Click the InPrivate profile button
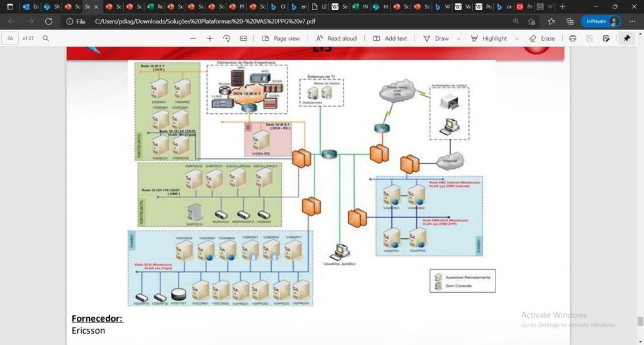Viewport: 644px width, 345px height. (x=601, y=21)
